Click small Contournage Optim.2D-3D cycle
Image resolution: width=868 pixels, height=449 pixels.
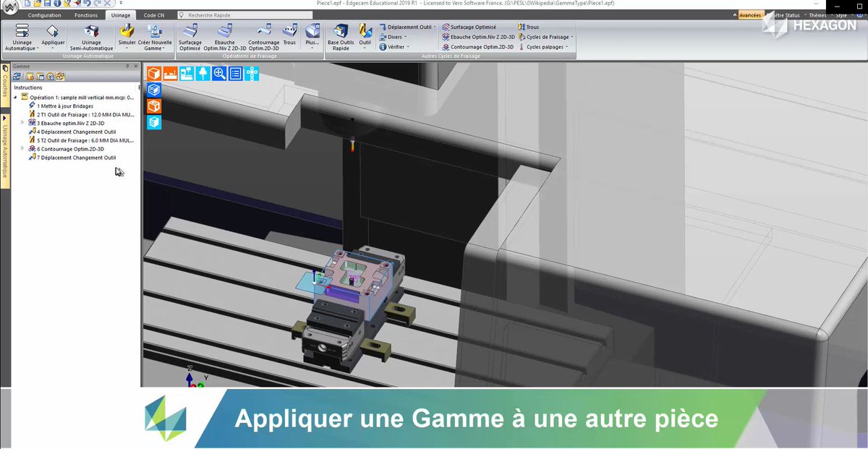477,46
